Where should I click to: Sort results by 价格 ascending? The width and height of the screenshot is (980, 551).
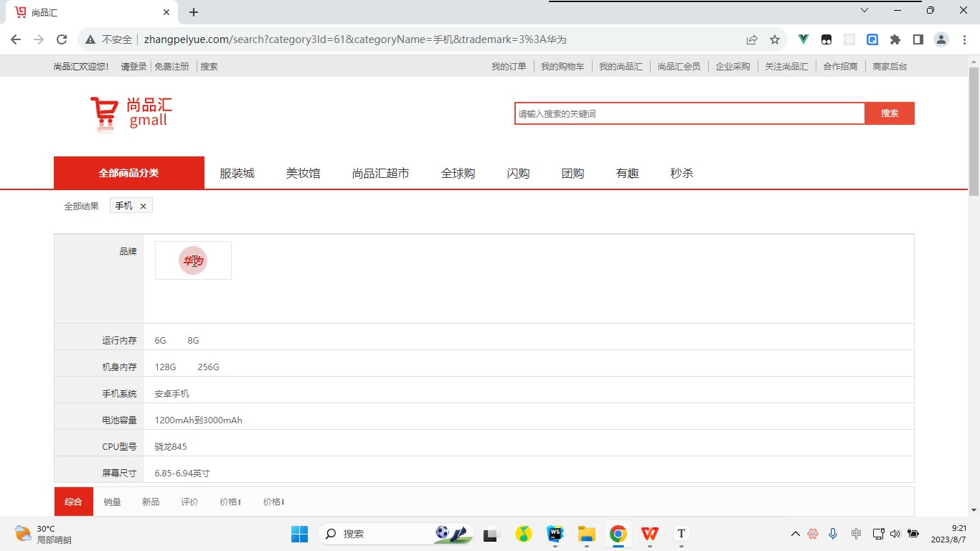[230, 502]
